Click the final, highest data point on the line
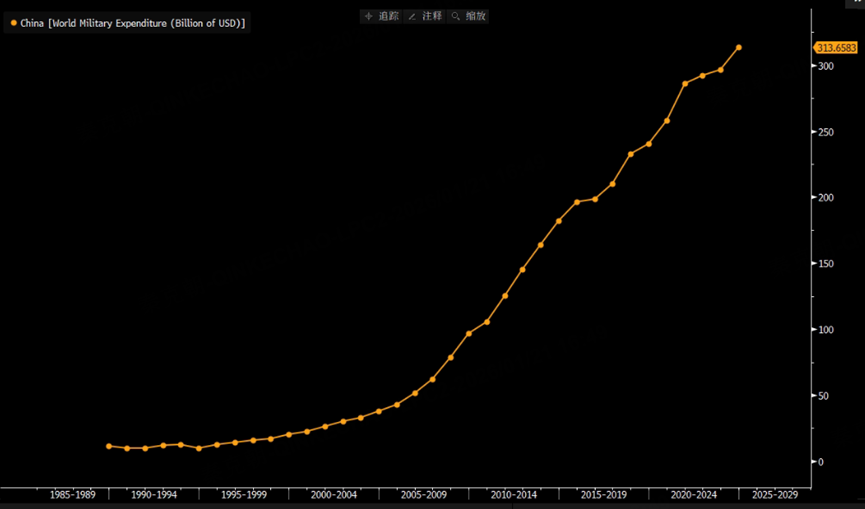This screenshot has width=865, height=509. (739, 47)
